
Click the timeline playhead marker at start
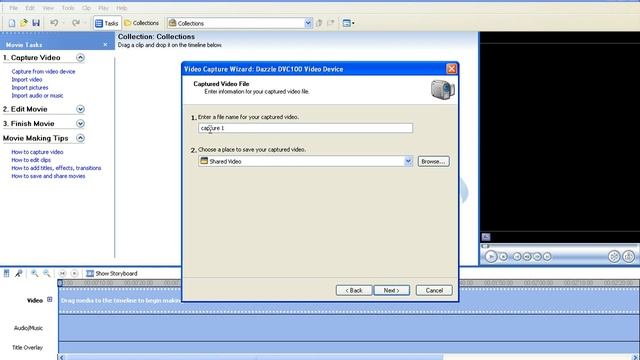(x=60, y=283)
